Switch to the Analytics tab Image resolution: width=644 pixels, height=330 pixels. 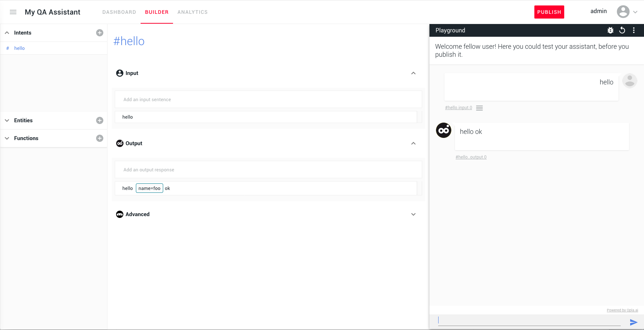(x=192, y=12)
